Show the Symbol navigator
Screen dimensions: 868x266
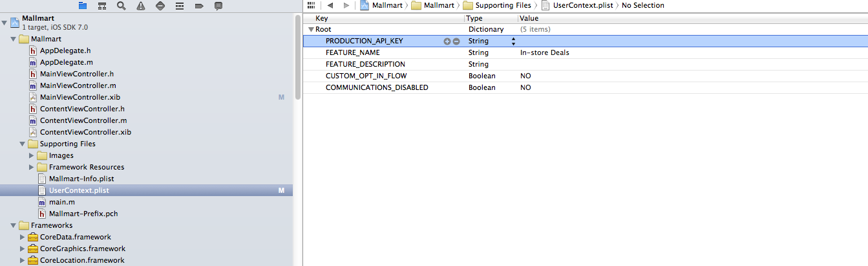101,6
